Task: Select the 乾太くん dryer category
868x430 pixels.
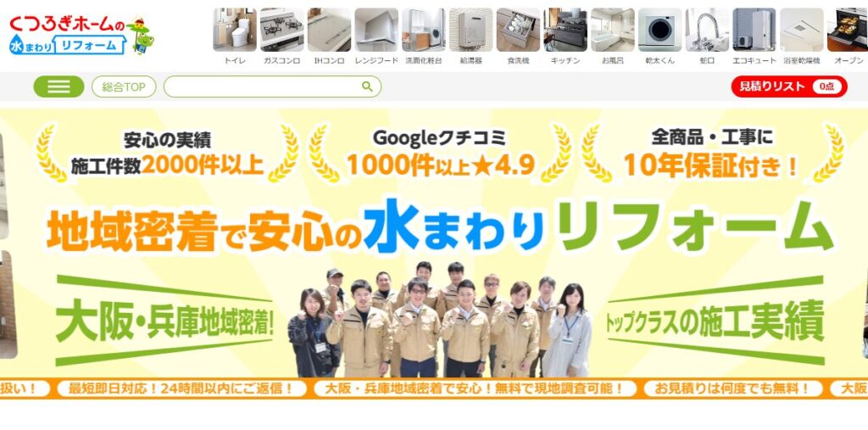Action: pos(659,36)
